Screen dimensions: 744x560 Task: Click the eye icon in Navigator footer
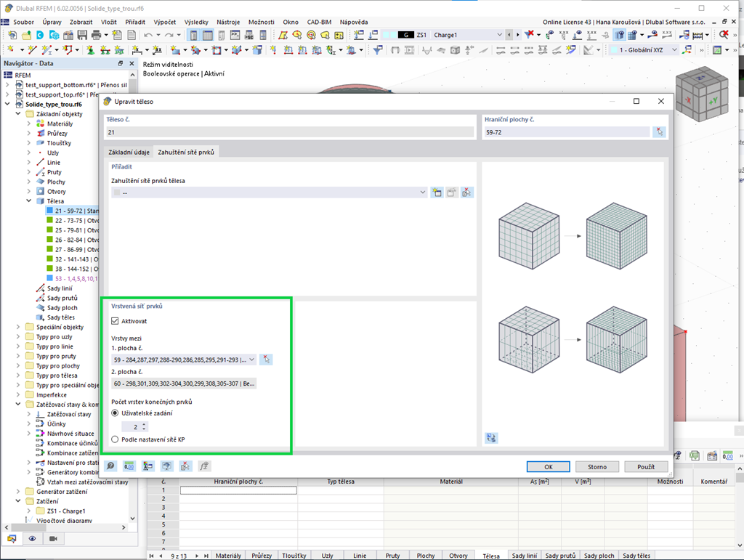(x=32, y=539)
